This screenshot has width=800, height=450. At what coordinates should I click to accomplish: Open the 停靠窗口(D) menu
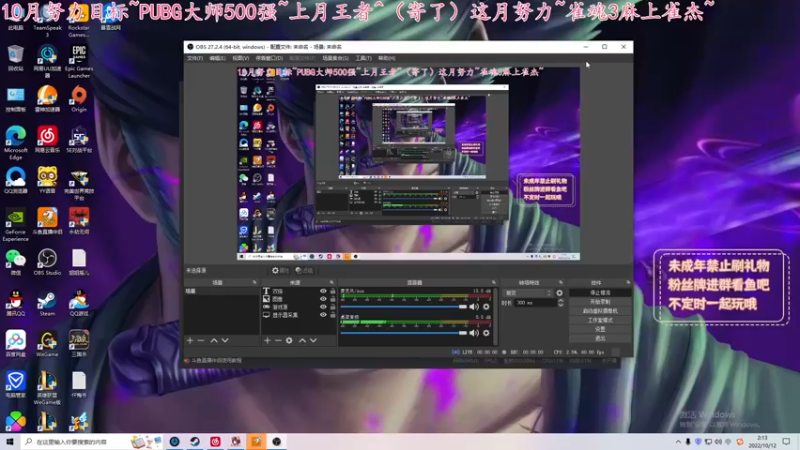pos(269,58)
